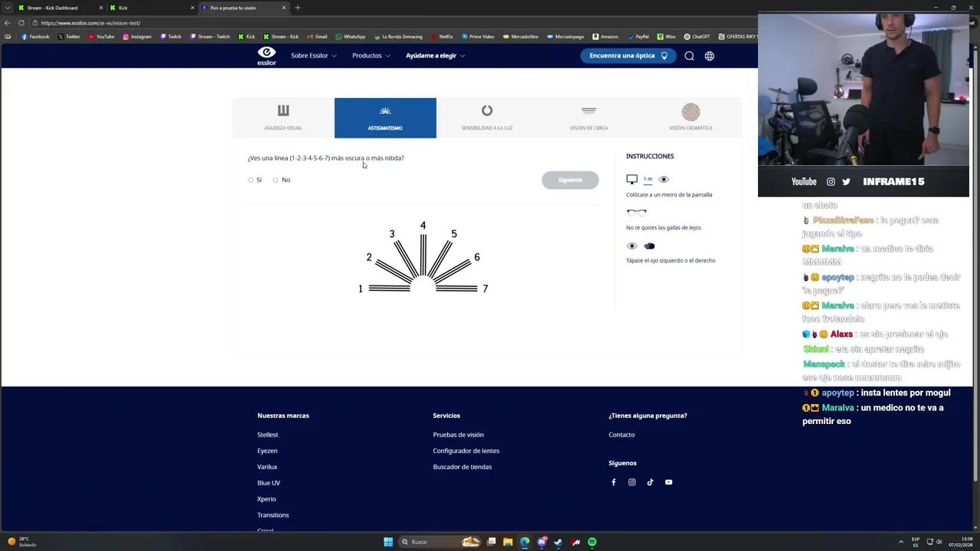This screenshot has height=551, width=980.
Task: Reload the page with refresh icon
Action: (21, 23)
